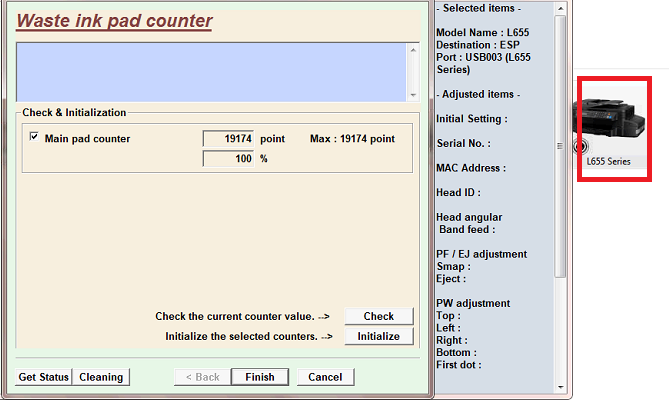Open the Cleaning function

pos(101,377)
